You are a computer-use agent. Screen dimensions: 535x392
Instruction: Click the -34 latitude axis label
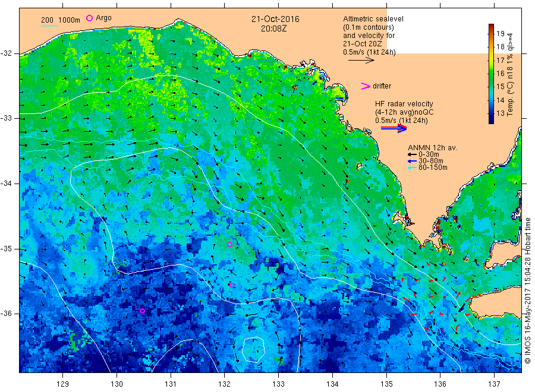click(x=6, y=184)
